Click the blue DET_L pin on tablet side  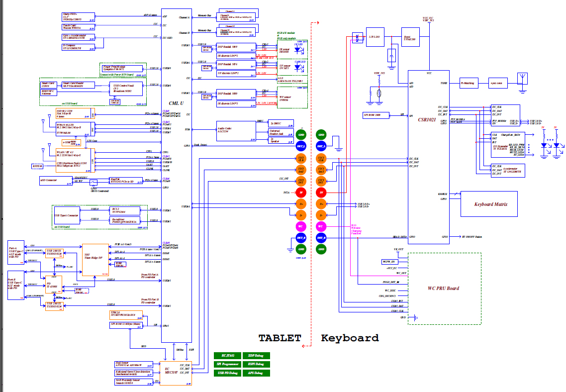(300, 146)
